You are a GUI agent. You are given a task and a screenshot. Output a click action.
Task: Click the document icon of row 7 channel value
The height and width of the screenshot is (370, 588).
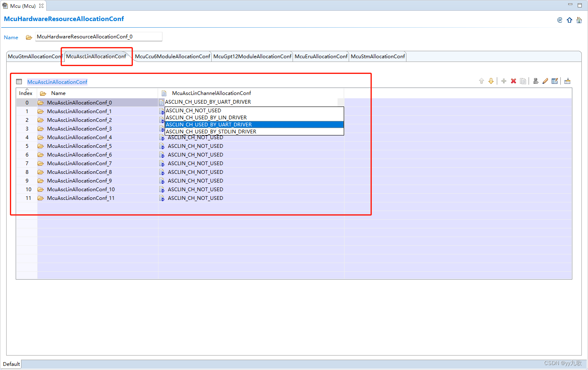coord(162,164)
